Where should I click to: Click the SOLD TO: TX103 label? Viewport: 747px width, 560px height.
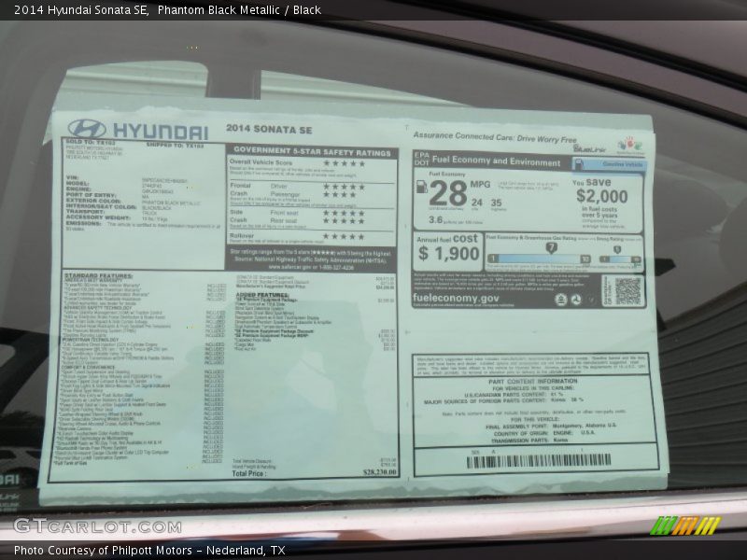click(x=91, y=142)
